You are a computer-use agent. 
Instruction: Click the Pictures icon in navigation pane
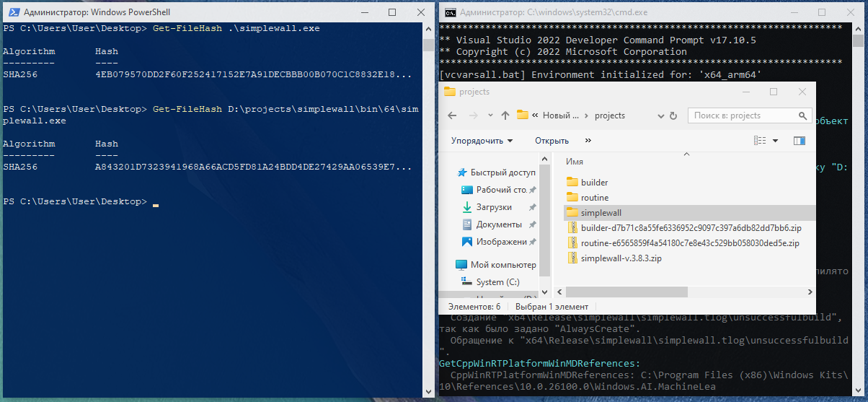click(x=467, y=242)
